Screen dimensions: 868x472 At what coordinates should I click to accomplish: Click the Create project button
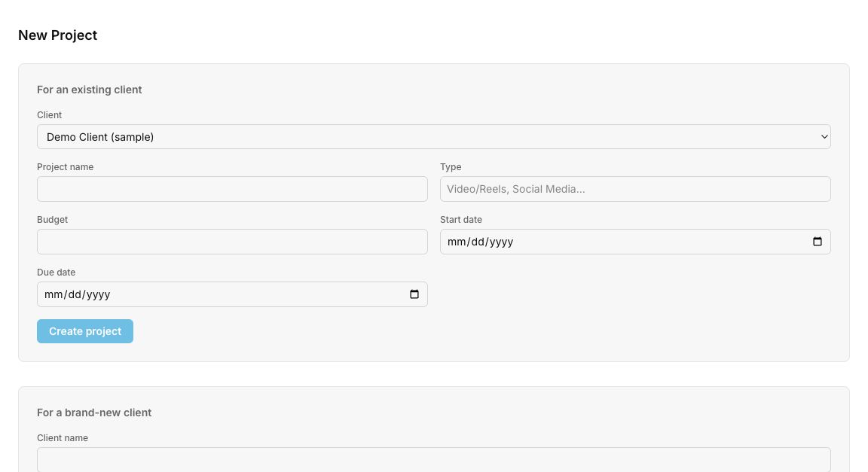(85, 331)
